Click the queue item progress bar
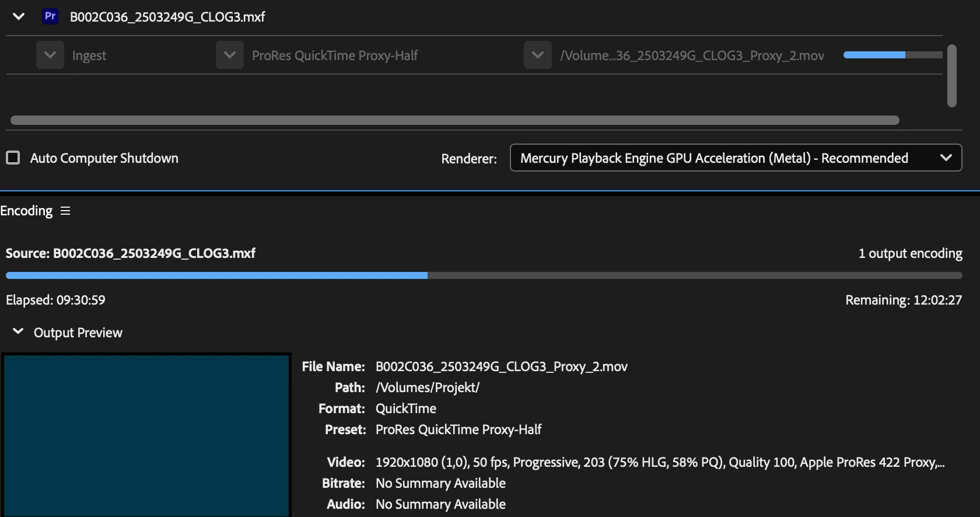This screenshot has height=517, width=980. point(893,55)
